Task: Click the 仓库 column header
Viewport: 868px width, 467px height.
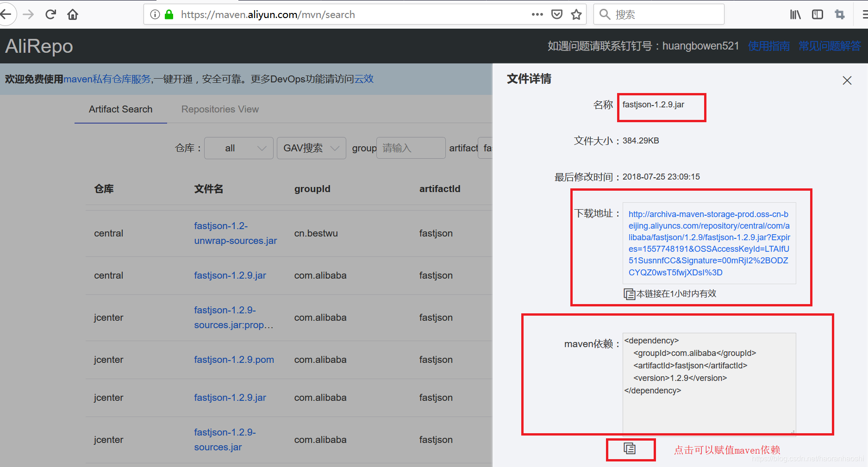Action: 104,189
